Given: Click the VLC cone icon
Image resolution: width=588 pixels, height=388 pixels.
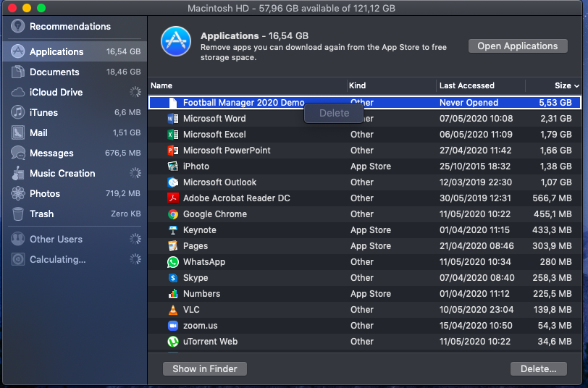Looking at the screenshot, I should [x=172, y=310].
